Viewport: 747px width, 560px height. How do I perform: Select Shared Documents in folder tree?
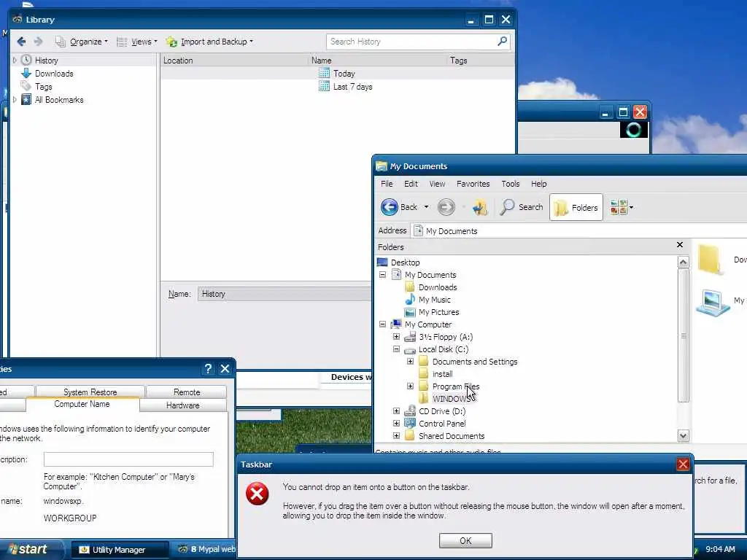pos(451,436)
